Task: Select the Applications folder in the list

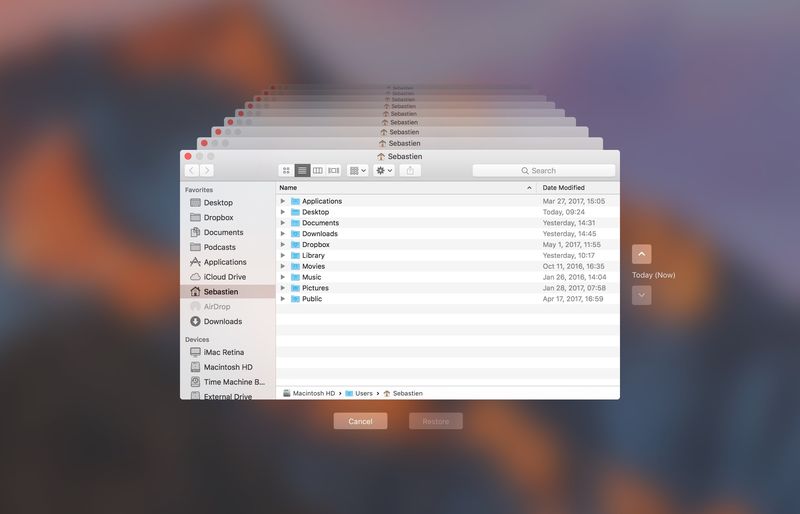Action: click(x=448, y=201)
